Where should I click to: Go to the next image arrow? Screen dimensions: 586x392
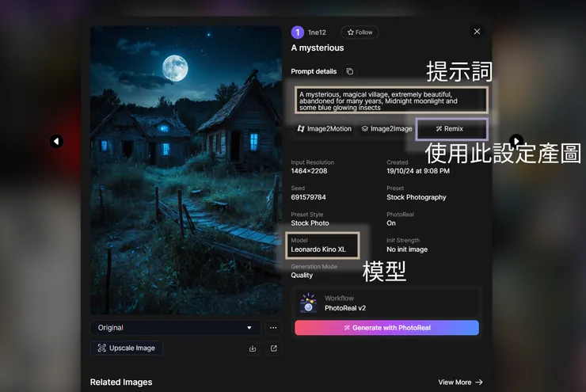point(516,141)
